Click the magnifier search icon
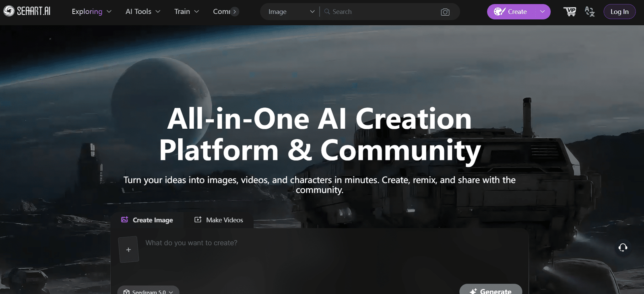 pyautogui.click(x=327, y=12)
